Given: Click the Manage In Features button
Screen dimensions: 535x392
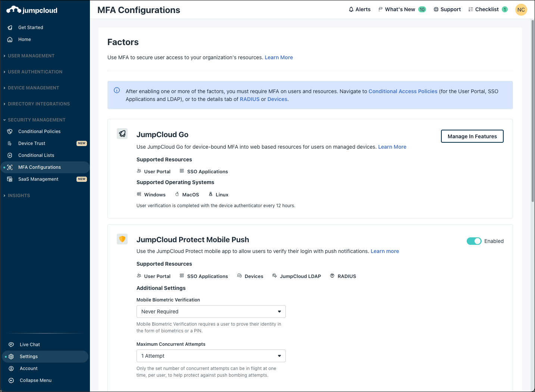Looking at the screenshot, I should click(472, 136).
